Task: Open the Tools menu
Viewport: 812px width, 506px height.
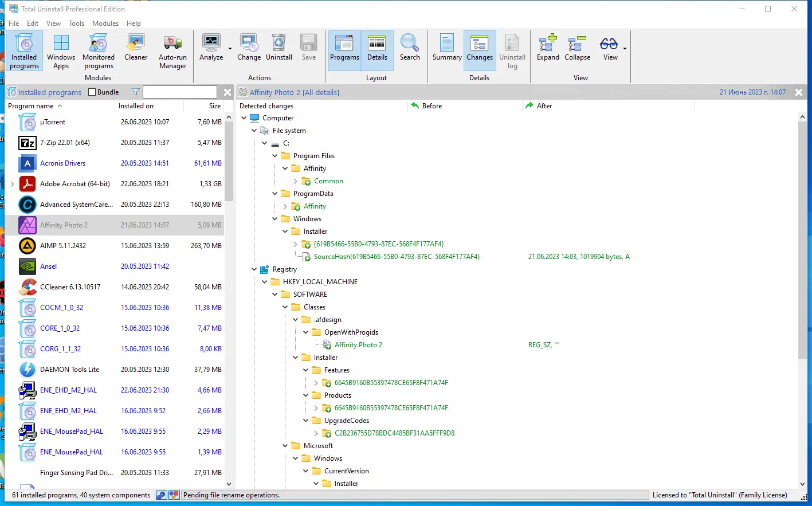Action: 76,23
